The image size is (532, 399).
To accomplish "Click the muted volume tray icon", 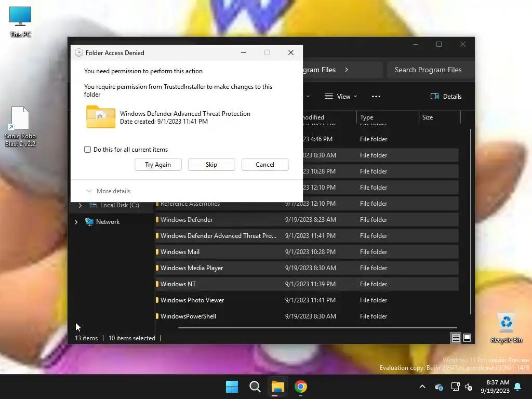I will pyautogui.click(x=469, y=387).
